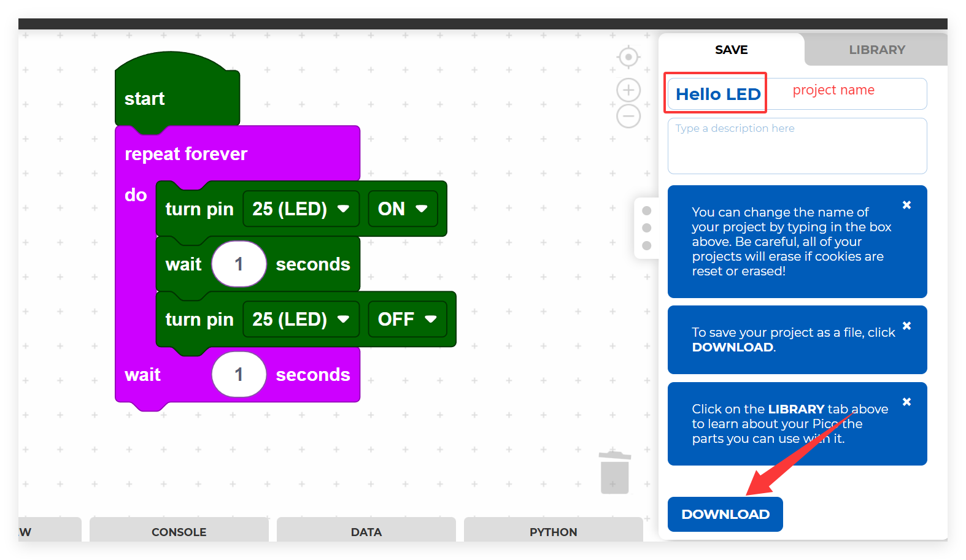
Task: Edit the last wait seconds value
Action: [x=239, y=375]
